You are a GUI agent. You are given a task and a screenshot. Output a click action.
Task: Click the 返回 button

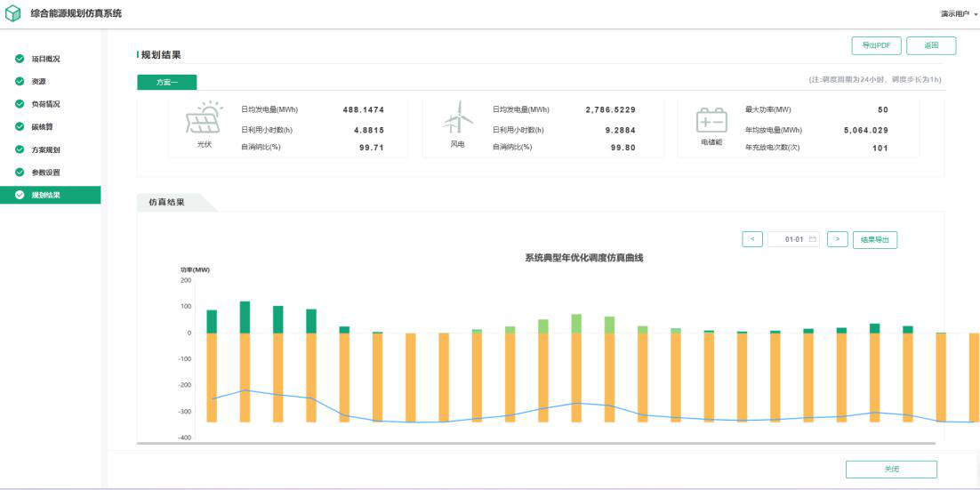click(931, 45)
